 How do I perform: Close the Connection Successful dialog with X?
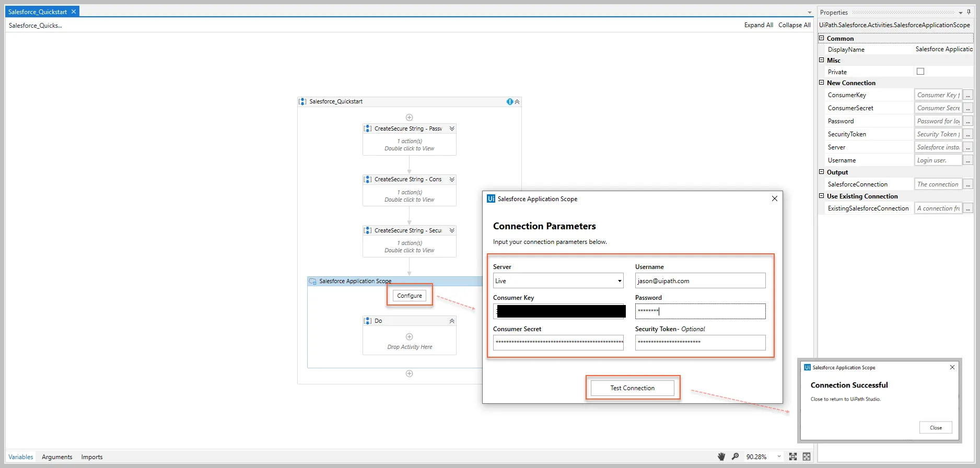952,367
